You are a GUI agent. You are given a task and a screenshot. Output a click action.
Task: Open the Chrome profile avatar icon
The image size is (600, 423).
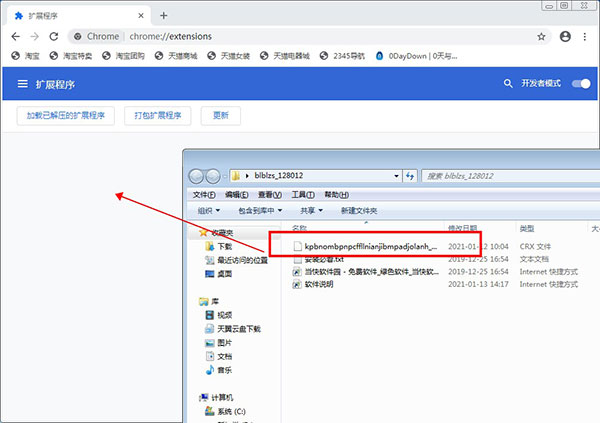(565, 35)
